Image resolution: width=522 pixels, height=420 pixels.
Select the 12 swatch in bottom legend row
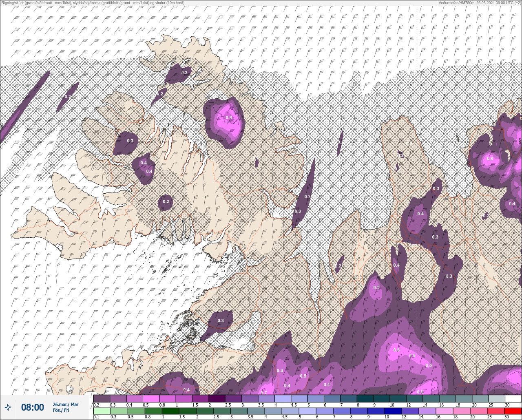(410, 411)
